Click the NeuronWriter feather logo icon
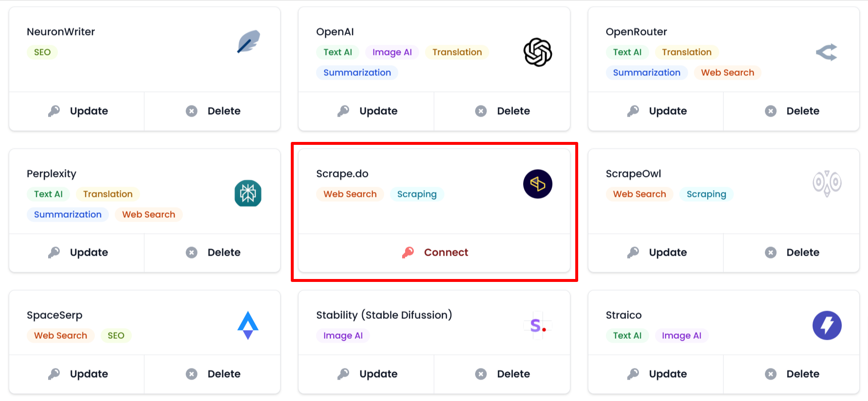868x401 pixels. click(x=248, y=42)
